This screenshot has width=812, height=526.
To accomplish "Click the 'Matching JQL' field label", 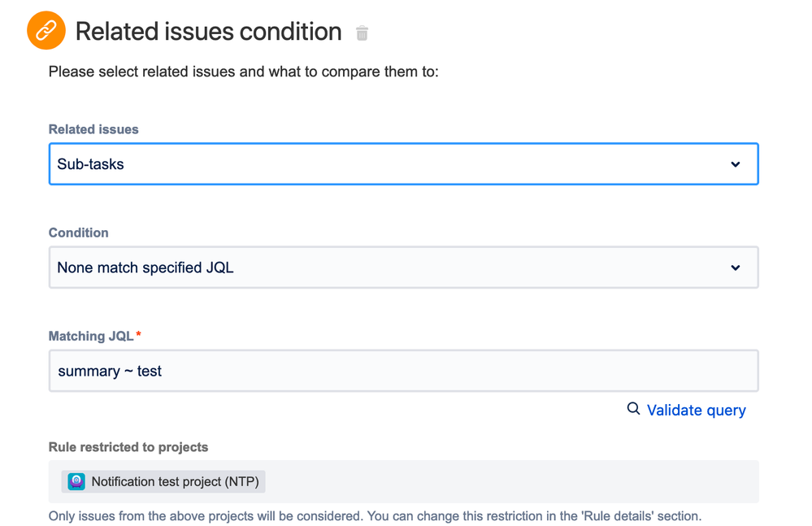I will (91, 336).
